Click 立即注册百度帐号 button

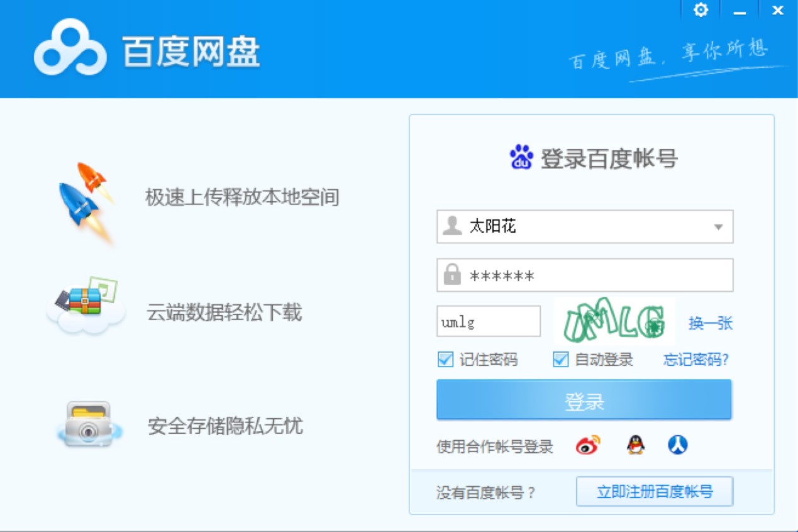tap(655, 491)
